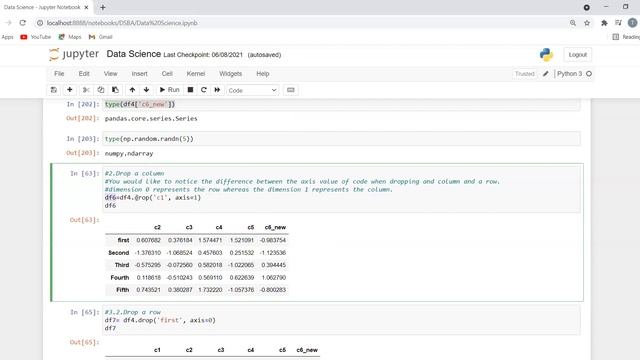Open the Apps bookmark shortcut
This screenshot has height=360, width=640.
(x=7, y=37)
